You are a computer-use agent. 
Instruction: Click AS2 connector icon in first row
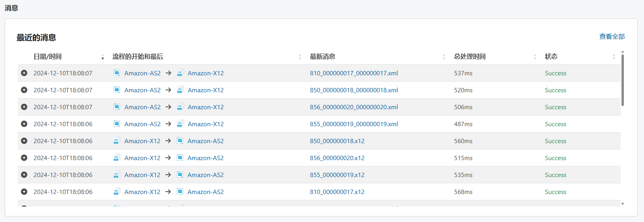click(x=117, y=73)
